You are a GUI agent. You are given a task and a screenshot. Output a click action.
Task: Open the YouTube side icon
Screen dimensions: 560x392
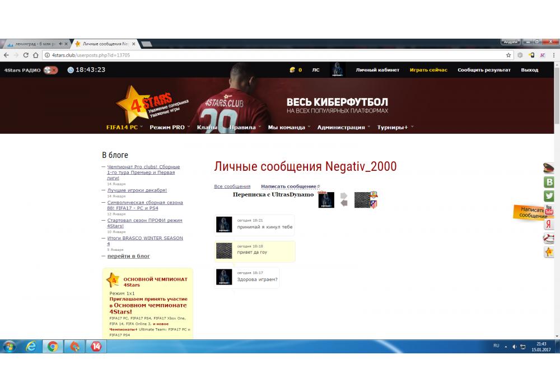click(x=549, y=210)
